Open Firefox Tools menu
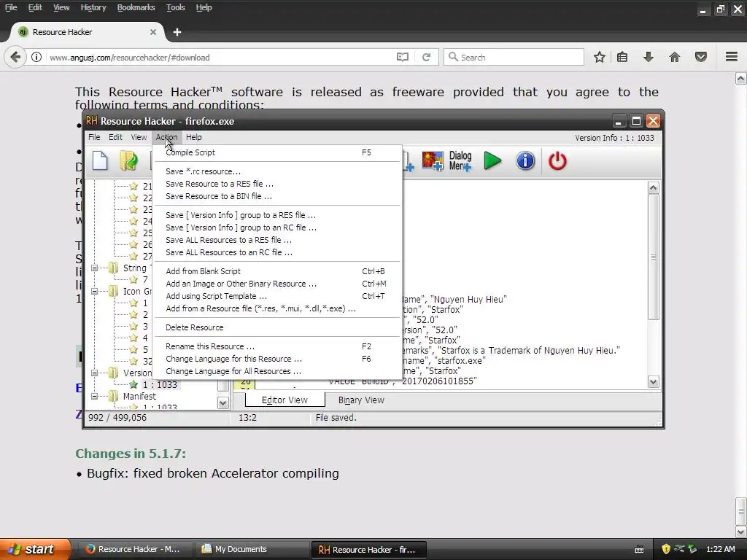The image size is (747, 560). 175,7
